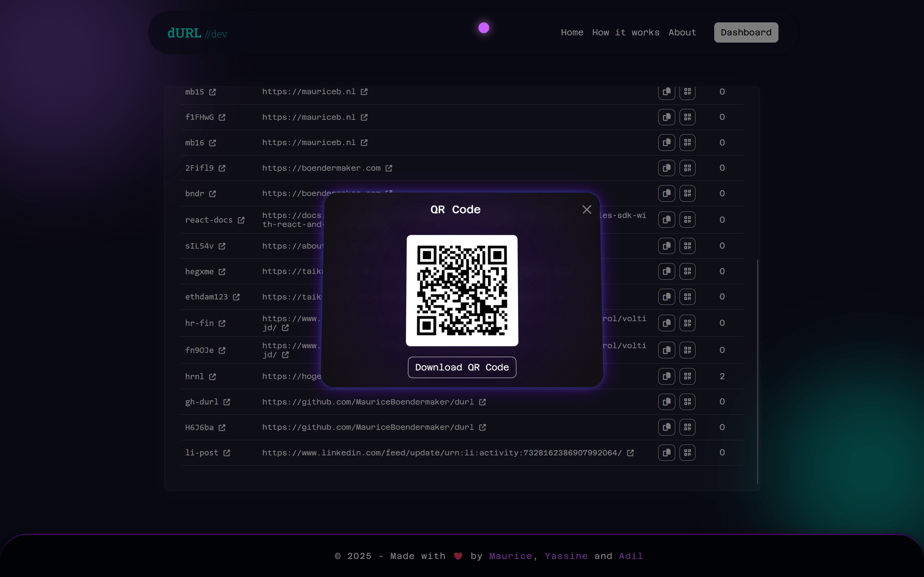The image size is (924, 577).
Task: Open external icon after 2Fifl9 boendermaker.com URL
Action: coord(389,168)
